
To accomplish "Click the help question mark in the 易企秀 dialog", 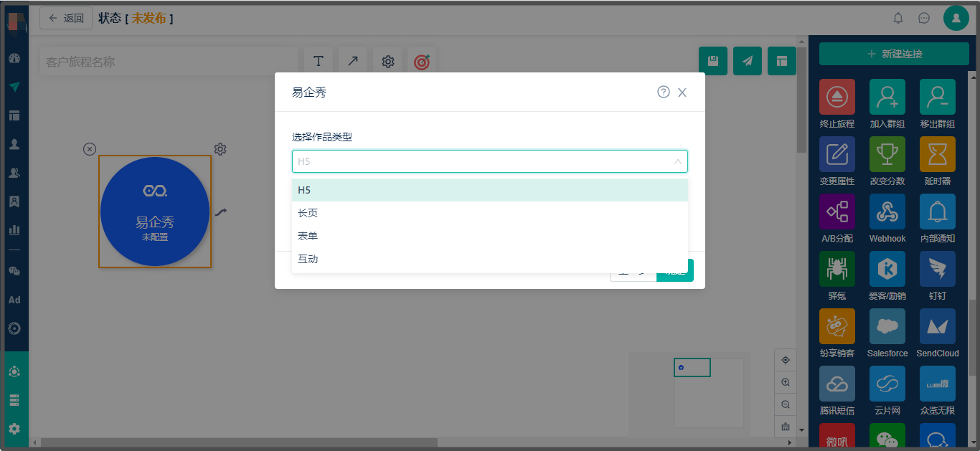I will pyautogui.click(x=664, y=92).
